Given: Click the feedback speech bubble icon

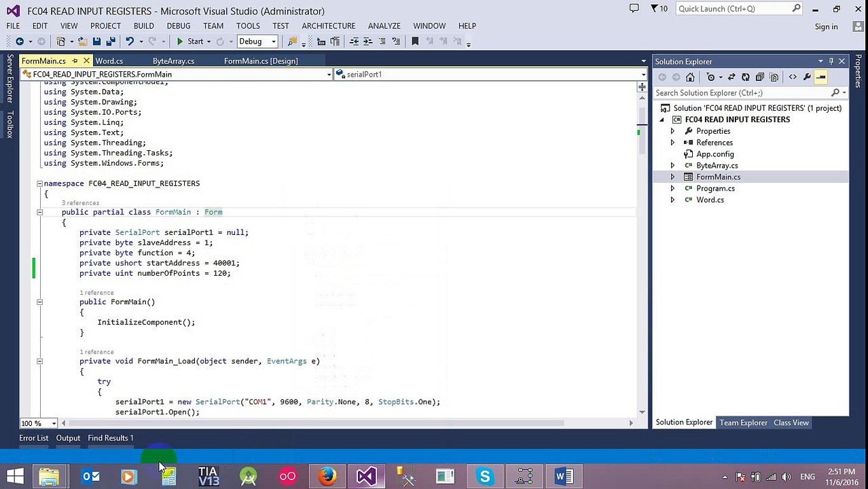Looking at the screenshot, I should pos(634,9).
